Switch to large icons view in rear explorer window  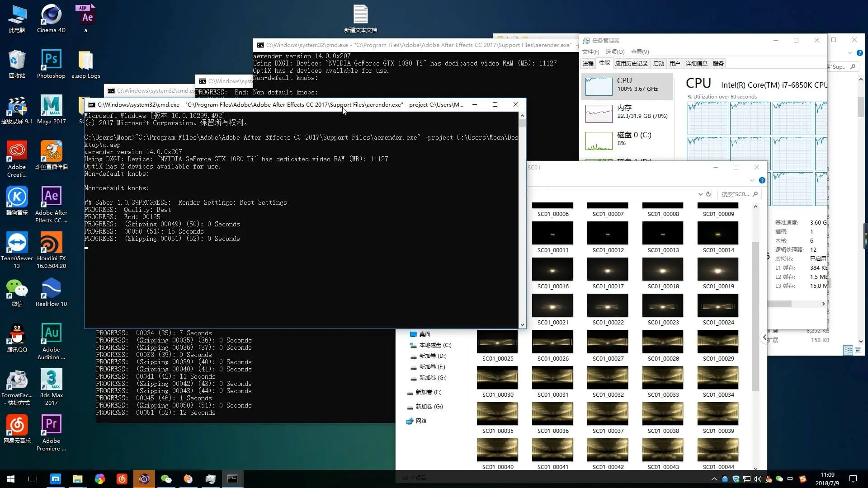(858, 350)
